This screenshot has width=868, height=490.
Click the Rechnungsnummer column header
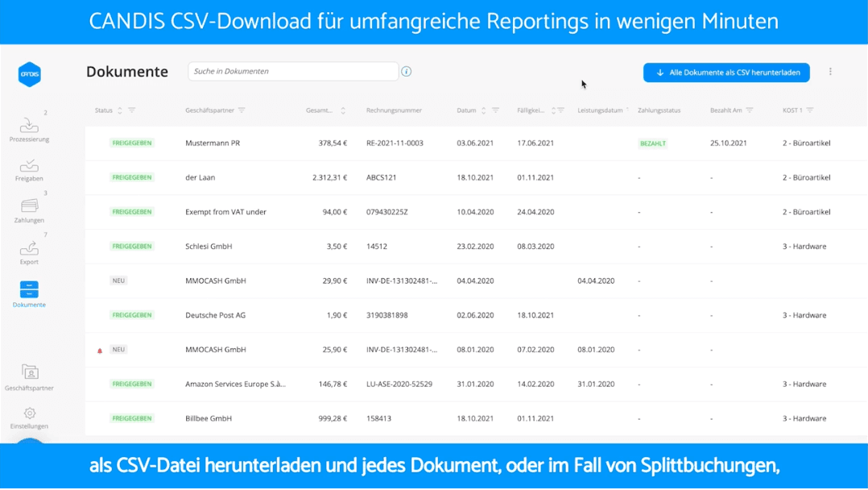tap(394, 110)
